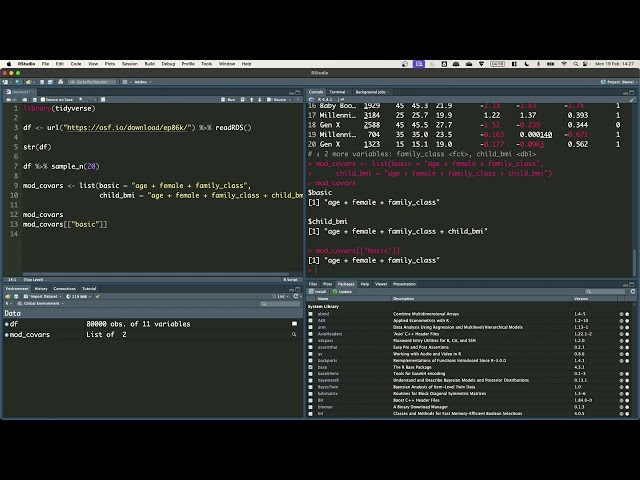Open the AER package link
The width and height of the screenshot is (640, 480).
click(x=322, y=320)
